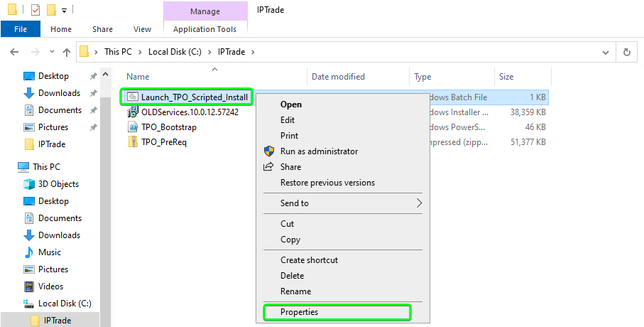
Task: Switch to the Share ribbon tab
Action: click(x=102, y=29)
